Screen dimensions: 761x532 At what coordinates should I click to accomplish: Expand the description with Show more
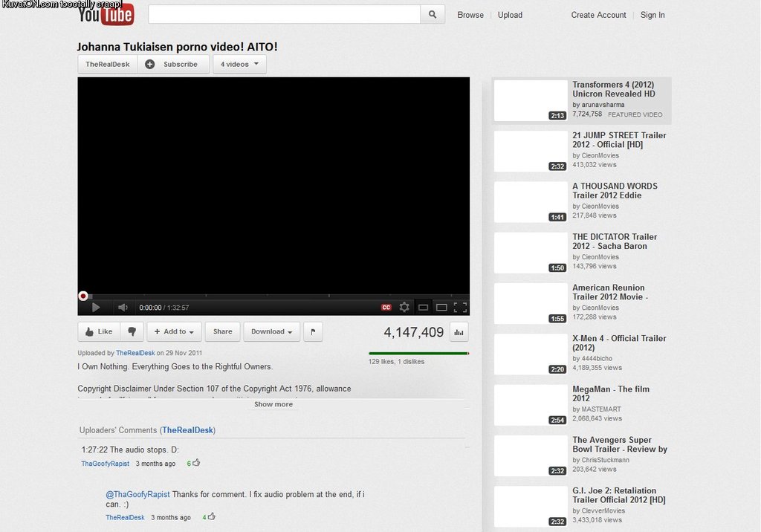[x=273, y=404]
